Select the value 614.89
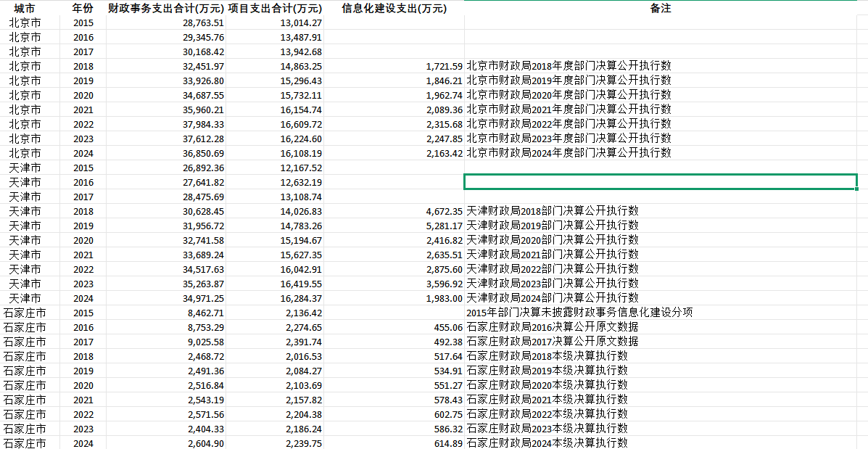The width and height of the screenshot is (868, 449). (448, 442)
